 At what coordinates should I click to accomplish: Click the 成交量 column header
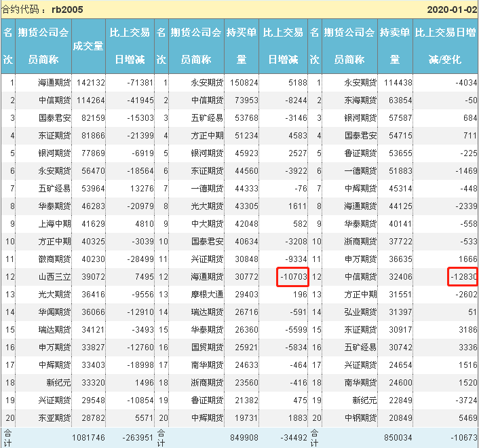(88, 46)
